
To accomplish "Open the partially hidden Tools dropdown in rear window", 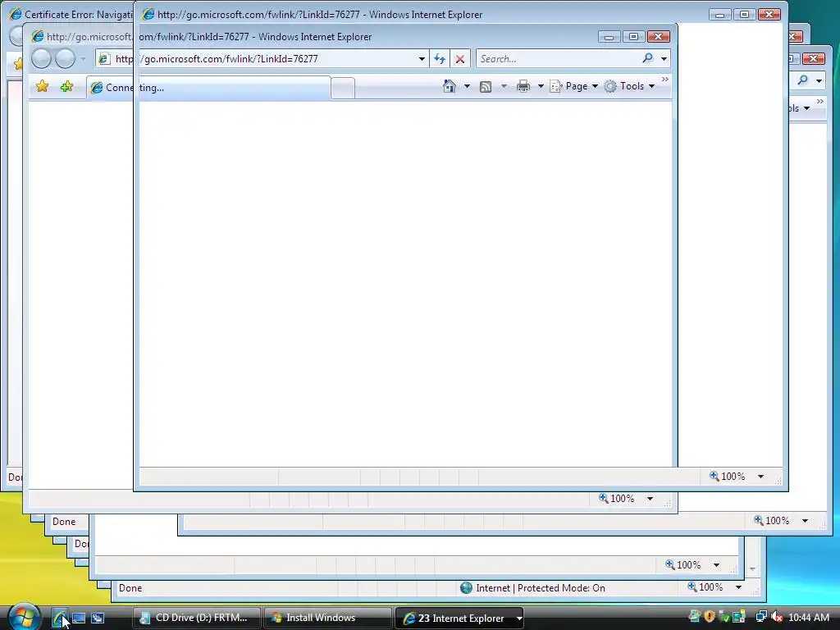I will click(799, 108).
